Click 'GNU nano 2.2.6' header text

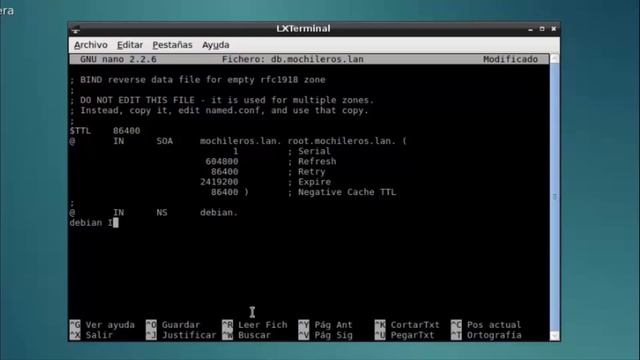click(x=118, y=59)
